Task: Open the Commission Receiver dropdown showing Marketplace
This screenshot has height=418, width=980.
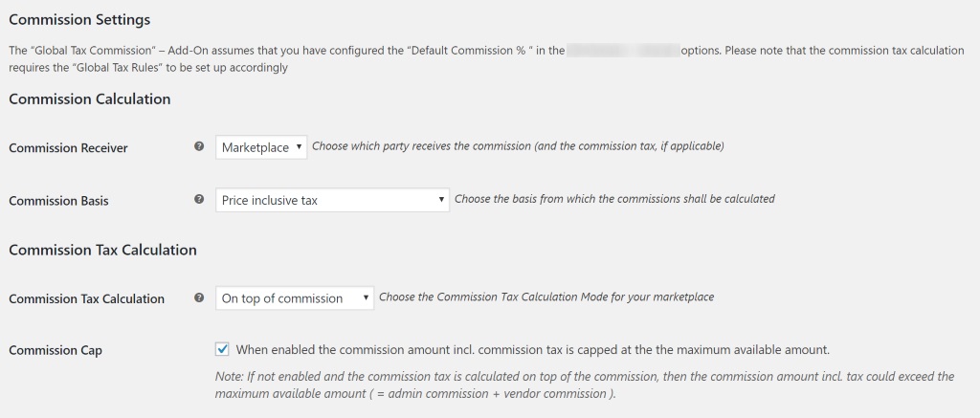Action: point(261,147)
